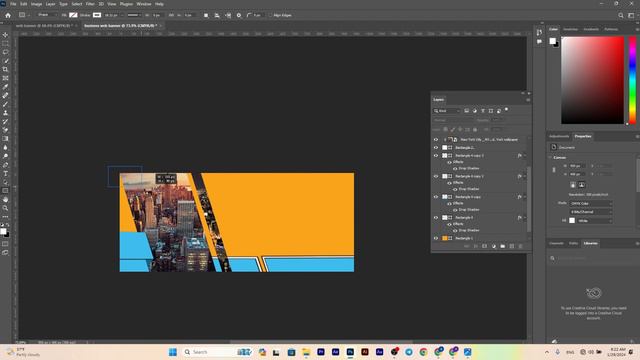Click the hue slider in Color panel
This screenshot has height=360, width=640.
(x=632, y=80)
